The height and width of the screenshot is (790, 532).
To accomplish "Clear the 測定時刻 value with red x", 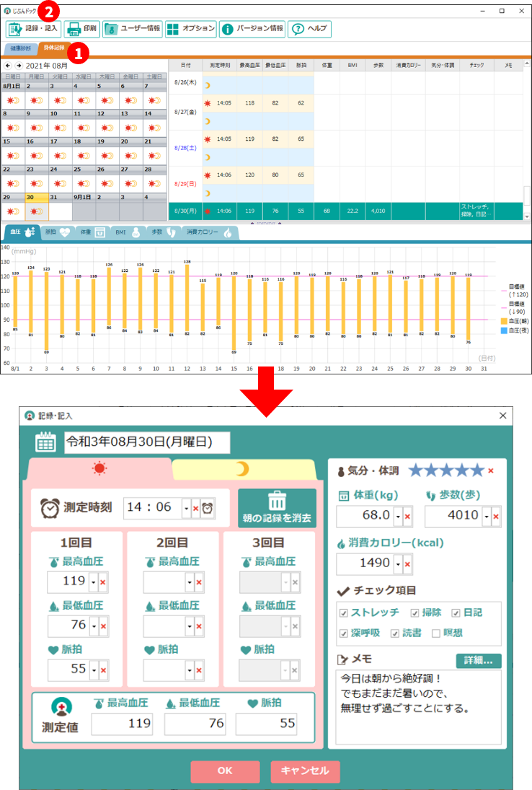I will (196, 509).
